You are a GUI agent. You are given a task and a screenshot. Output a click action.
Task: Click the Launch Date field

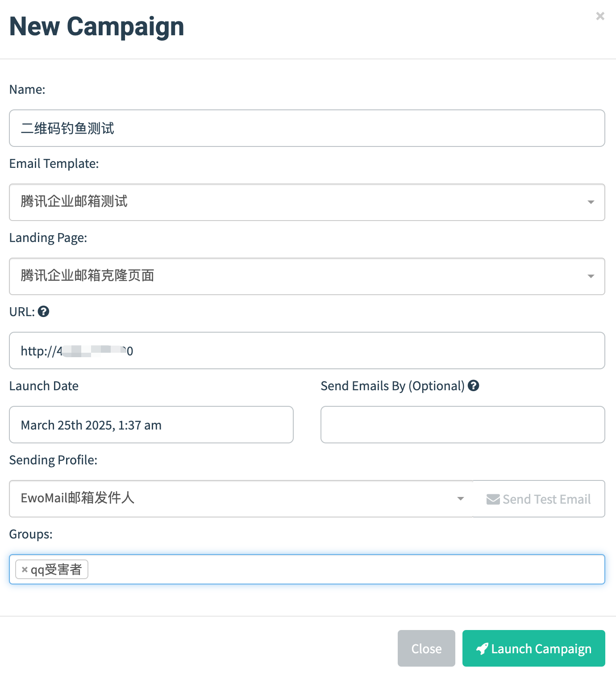151,425
